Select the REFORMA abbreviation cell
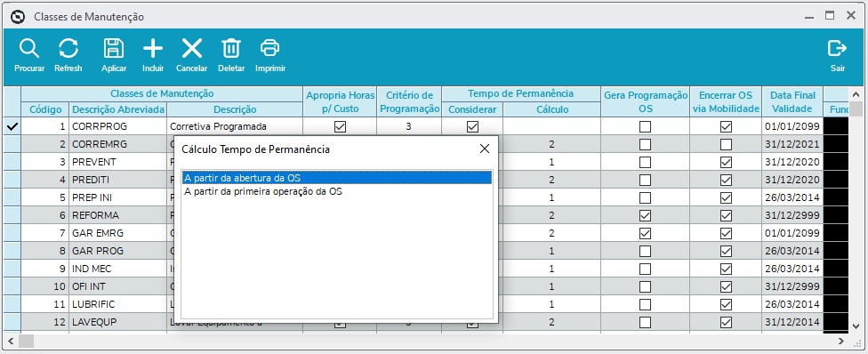 pos(118,215)
